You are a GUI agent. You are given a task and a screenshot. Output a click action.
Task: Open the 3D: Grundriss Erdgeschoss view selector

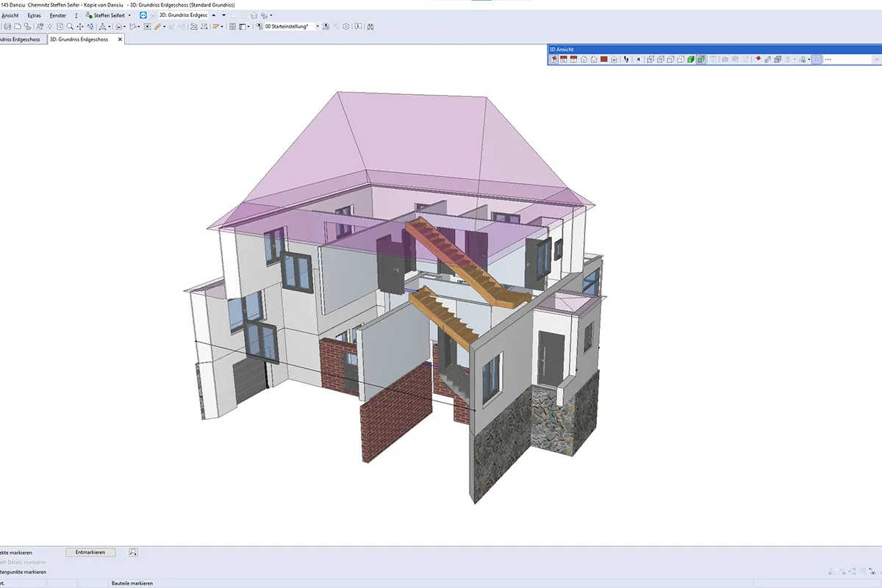(x=183, y=15)
